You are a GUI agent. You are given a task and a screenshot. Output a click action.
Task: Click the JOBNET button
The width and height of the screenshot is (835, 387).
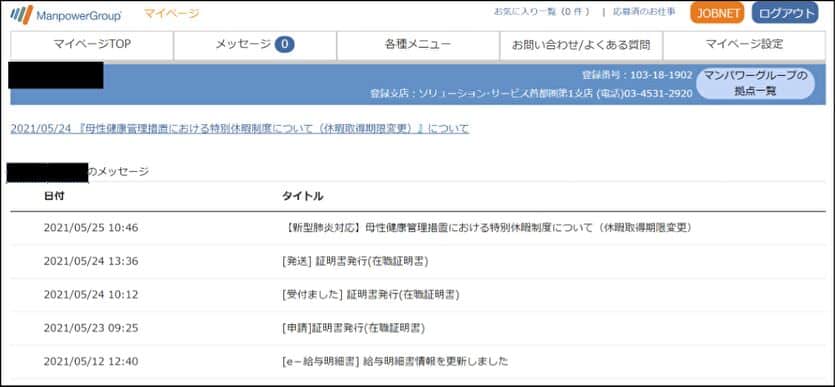717,13
